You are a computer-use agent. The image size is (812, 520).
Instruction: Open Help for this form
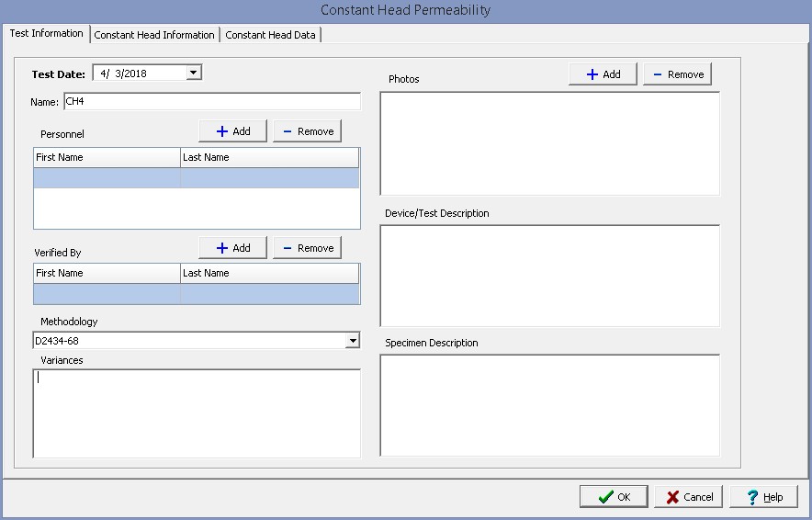coord(762,497)
